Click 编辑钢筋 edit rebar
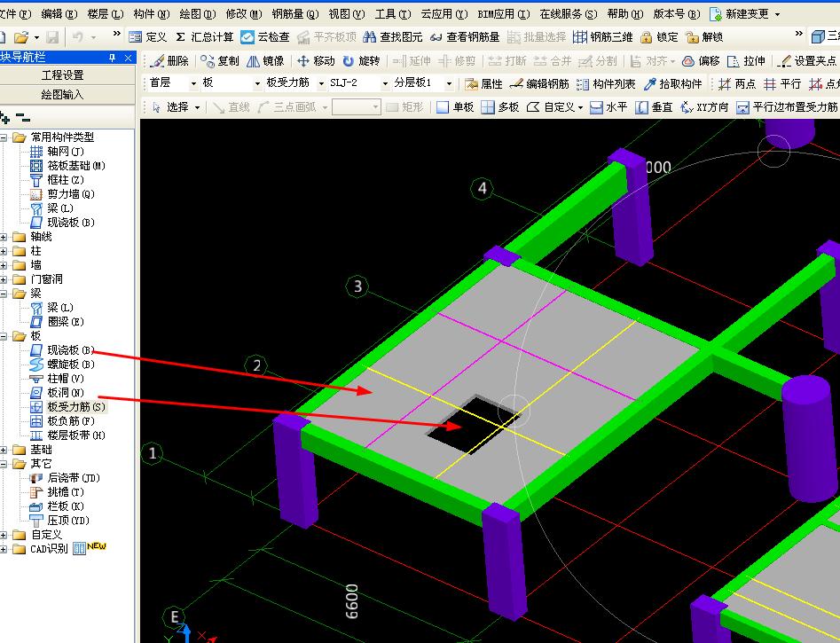This screenshot has height=643, width=840. [x=539, y=83]
